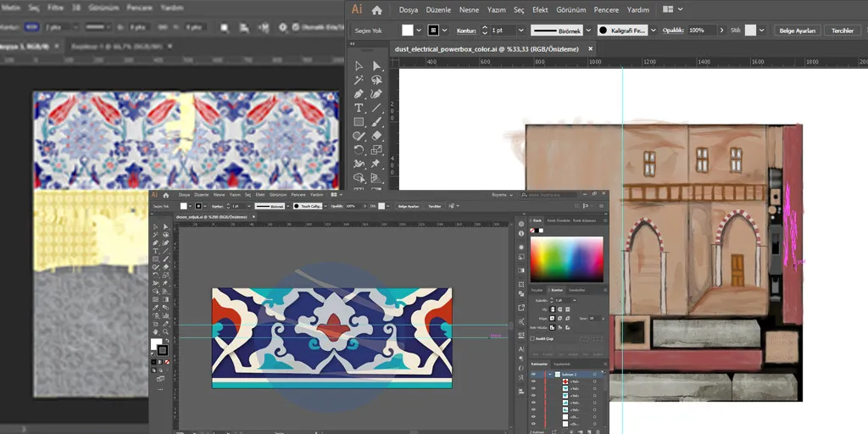868x434 pixels.
Task: Open the stroke color dropdown in the powerbox control bar
Action: click(x=444, y=31)
